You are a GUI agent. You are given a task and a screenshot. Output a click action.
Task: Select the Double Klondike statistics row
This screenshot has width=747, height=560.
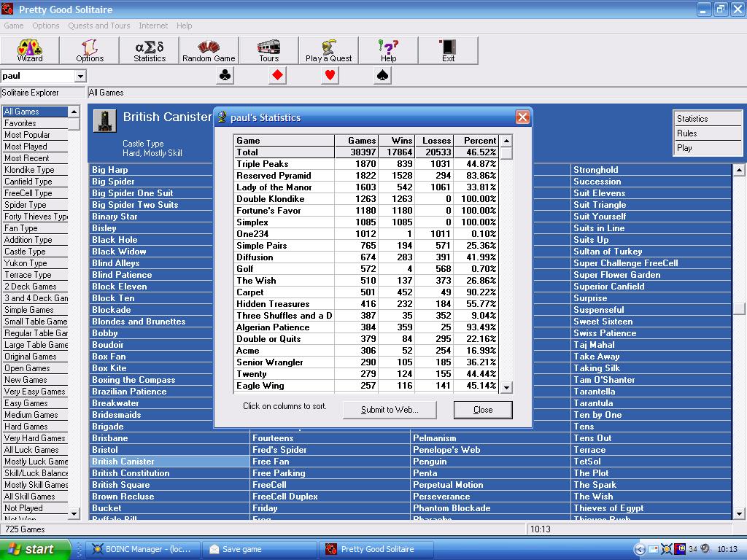(x=366, y=199)
